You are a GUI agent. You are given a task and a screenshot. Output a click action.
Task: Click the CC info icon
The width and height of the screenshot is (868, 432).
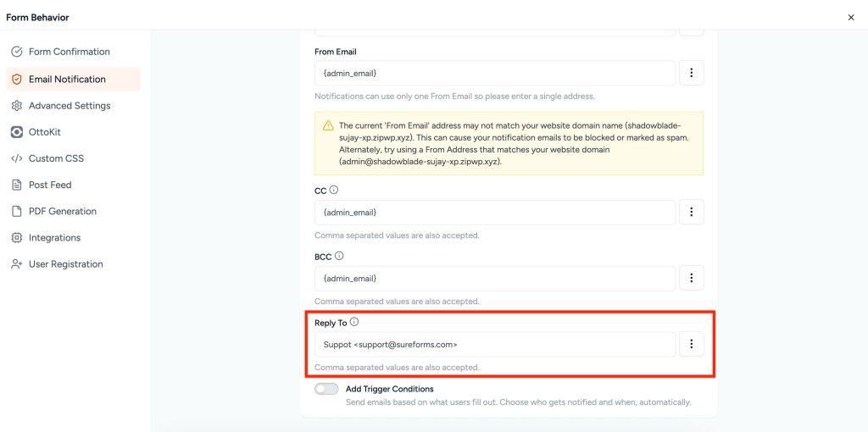pyautogui.click(x=334, y=191)
